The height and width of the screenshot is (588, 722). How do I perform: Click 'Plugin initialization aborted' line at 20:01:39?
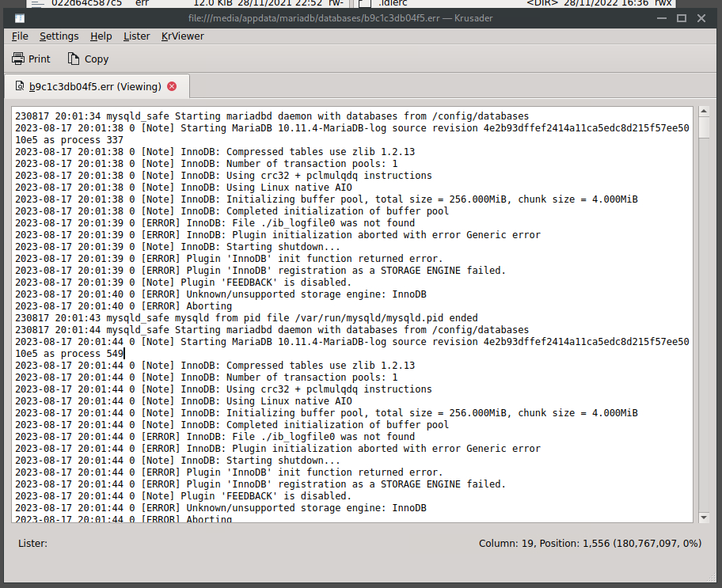278,235
